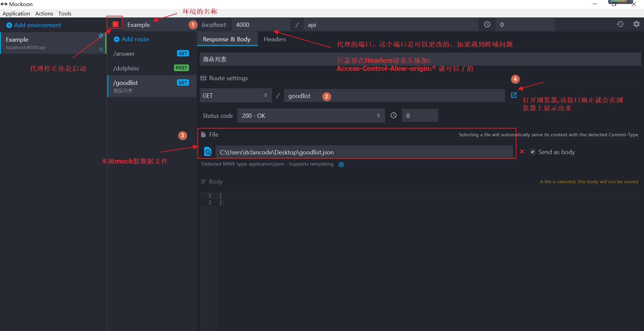
Task: Open the Tools menu
Action: [x=65, y=13]
